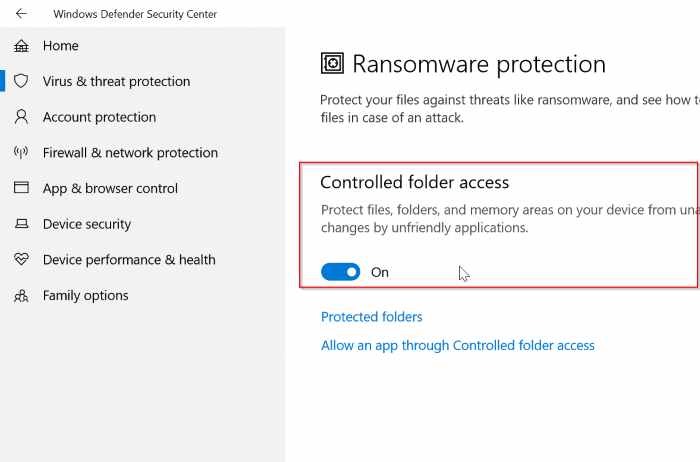700x462 pixels.
Task: Click the Family options people icon
Action: pos(21,296)
